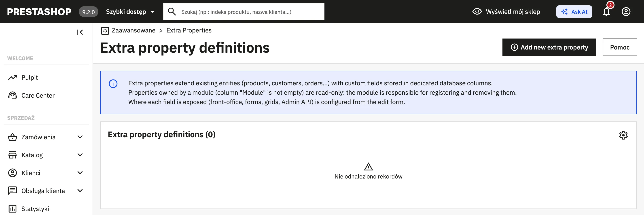644x215 pixels.
Task: Open Zamówienia menu
Action: click(38, 137)
